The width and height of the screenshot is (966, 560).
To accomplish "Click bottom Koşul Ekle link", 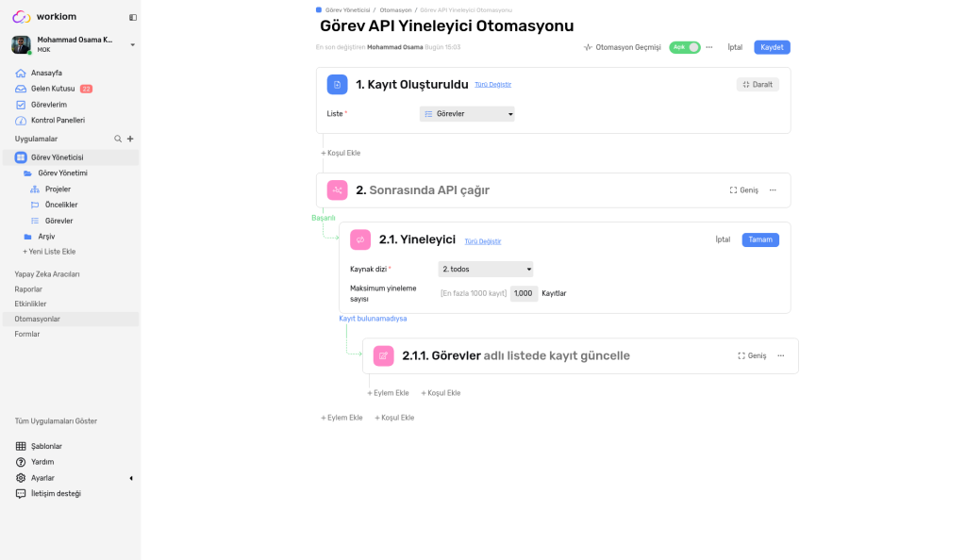I will point(394,418).
